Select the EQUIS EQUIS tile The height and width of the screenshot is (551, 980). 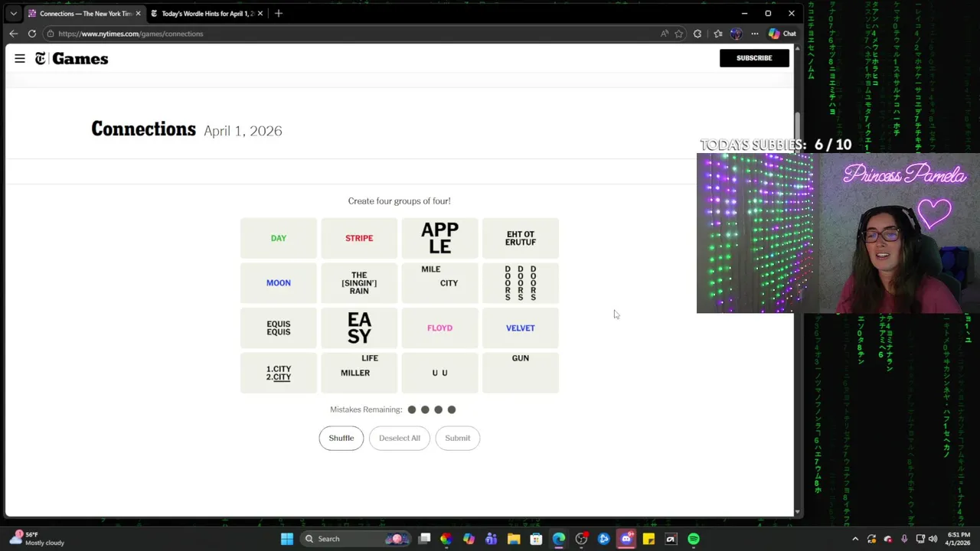point(279,328)
